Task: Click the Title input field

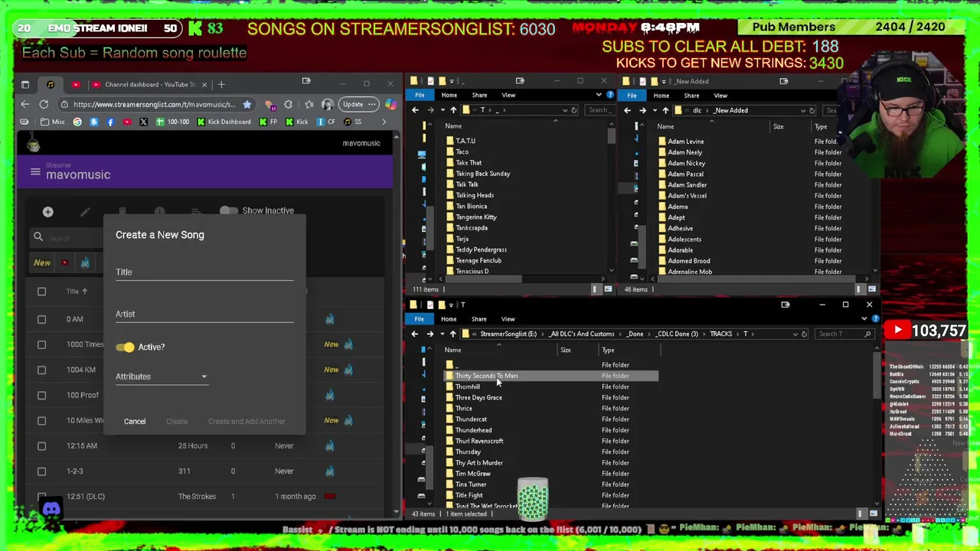Action: point(204,272)
